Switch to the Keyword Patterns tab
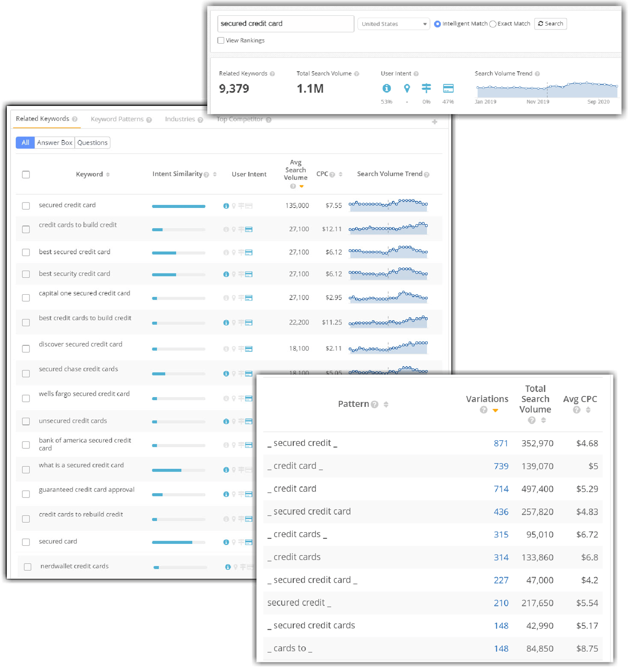This screenshot has height=667, width=644. click(x=117, y=119)
